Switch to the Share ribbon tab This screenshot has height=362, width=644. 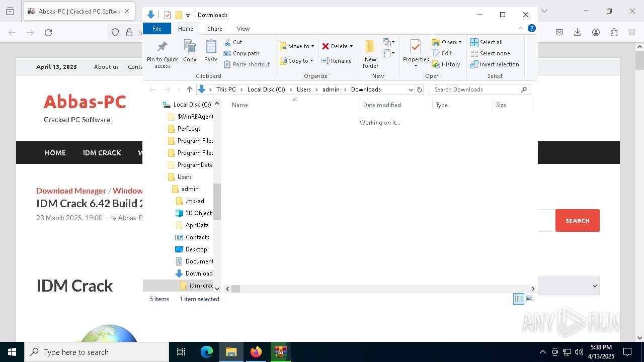215,29
